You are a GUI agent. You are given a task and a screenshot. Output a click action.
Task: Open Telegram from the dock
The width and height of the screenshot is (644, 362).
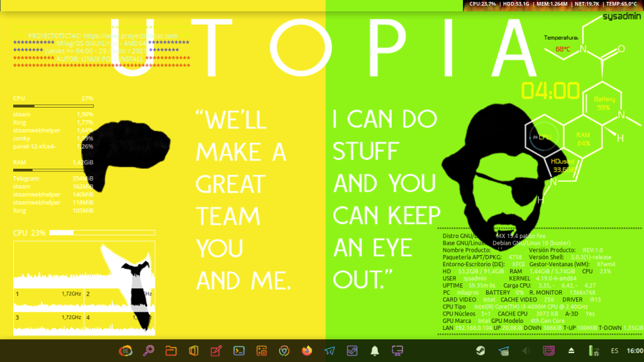pyautogui.click(x=330, y=351)
